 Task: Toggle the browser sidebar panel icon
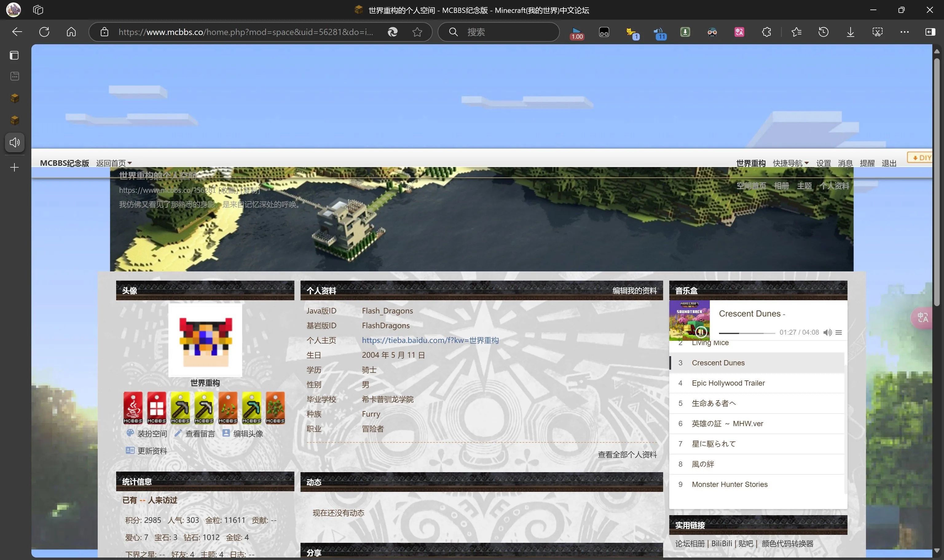(x=931, y=32)
